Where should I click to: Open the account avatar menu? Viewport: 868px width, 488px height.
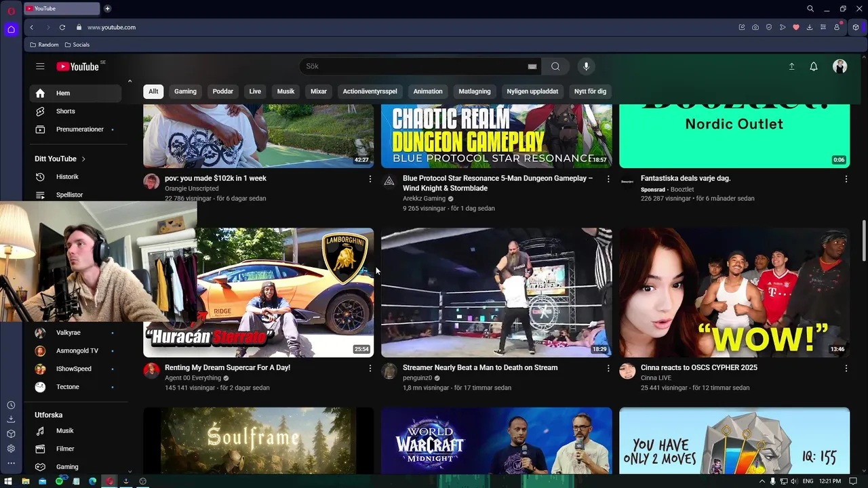click(840, 66)
